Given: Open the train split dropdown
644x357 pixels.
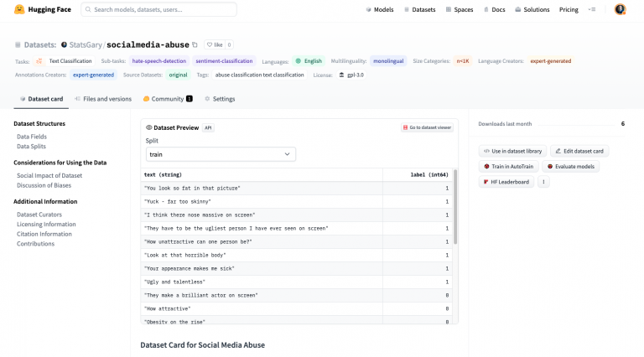Looking at the screenshot, I should (221, 154).
